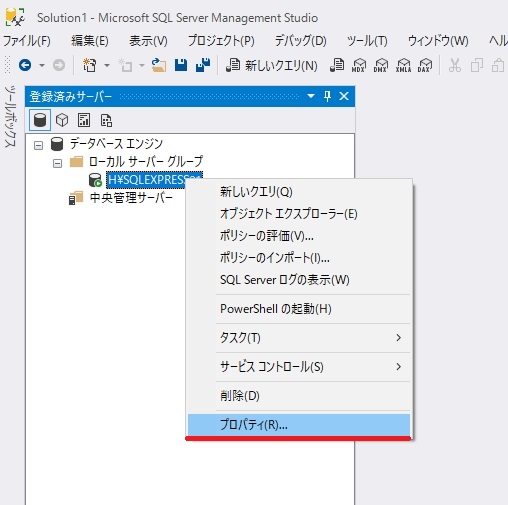Open the ウィンドウ(W) menu
This screenshot has width=508, height=505.
438,41
